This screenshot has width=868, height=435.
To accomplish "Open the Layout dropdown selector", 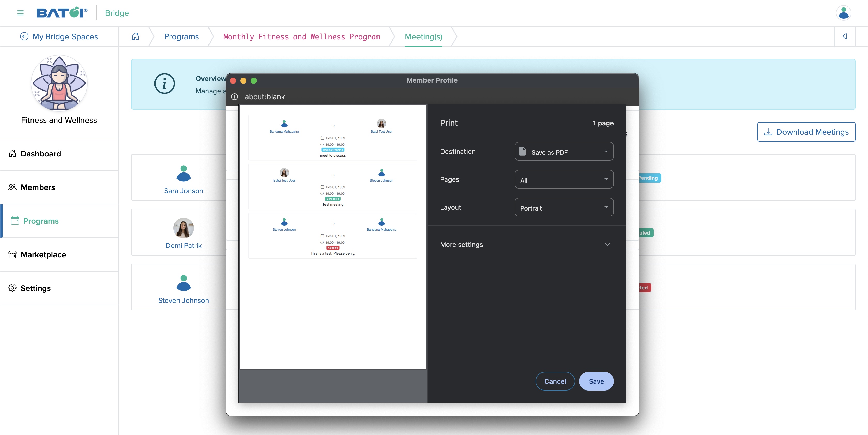I will point(563,207).
